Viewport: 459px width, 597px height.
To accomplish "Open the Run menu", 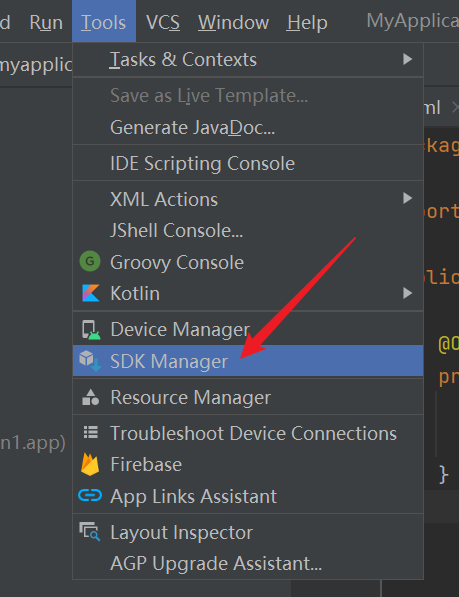I will [x=46, y=22].
